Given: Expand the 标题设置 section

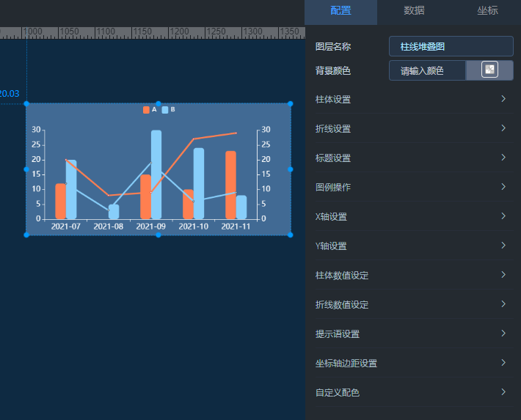Looking at the screenshot, I should coord(411,158).
